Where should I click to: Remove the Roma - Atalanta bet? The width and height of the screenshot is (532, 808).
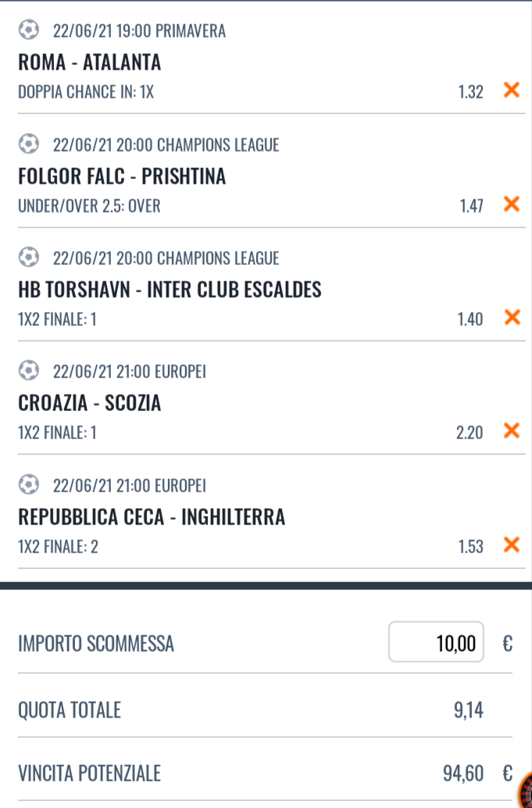coord(512,91)
